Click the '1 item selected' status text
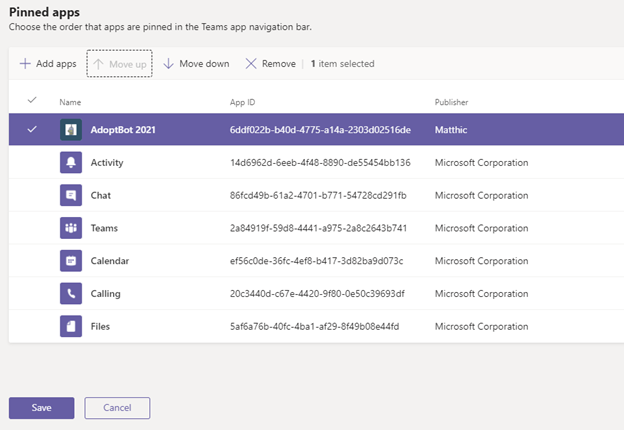Screen dimensions: 624x430 pyautogui.click(x=343, y=64)
